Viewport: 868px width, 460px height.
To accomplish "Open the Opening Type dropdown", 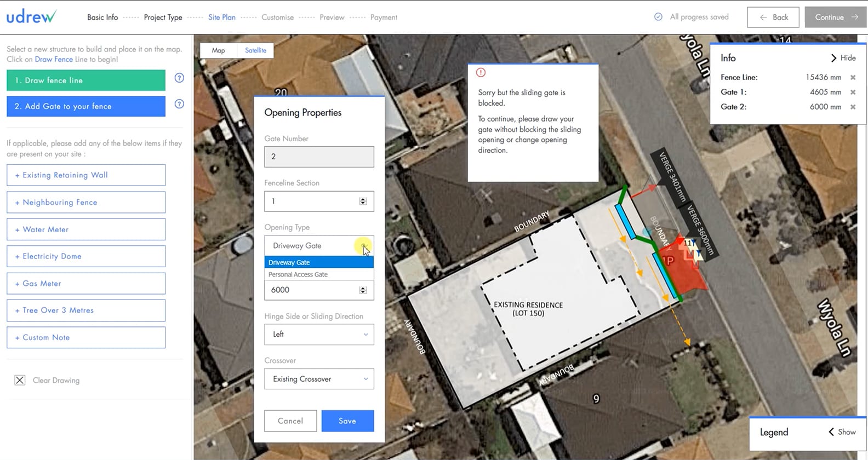I will point(319,246).
